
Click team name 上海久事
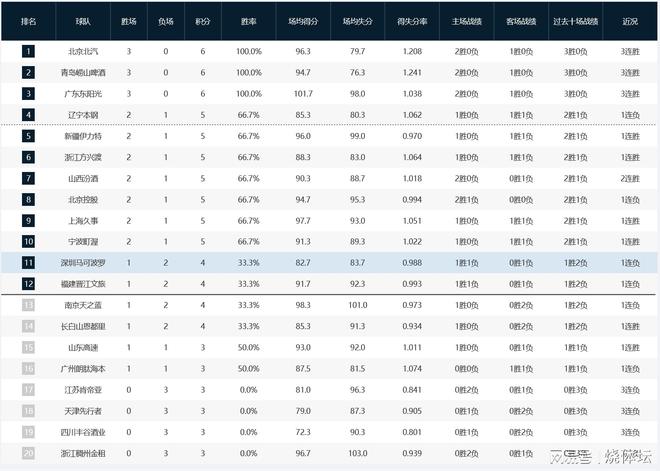click(82, 220)
